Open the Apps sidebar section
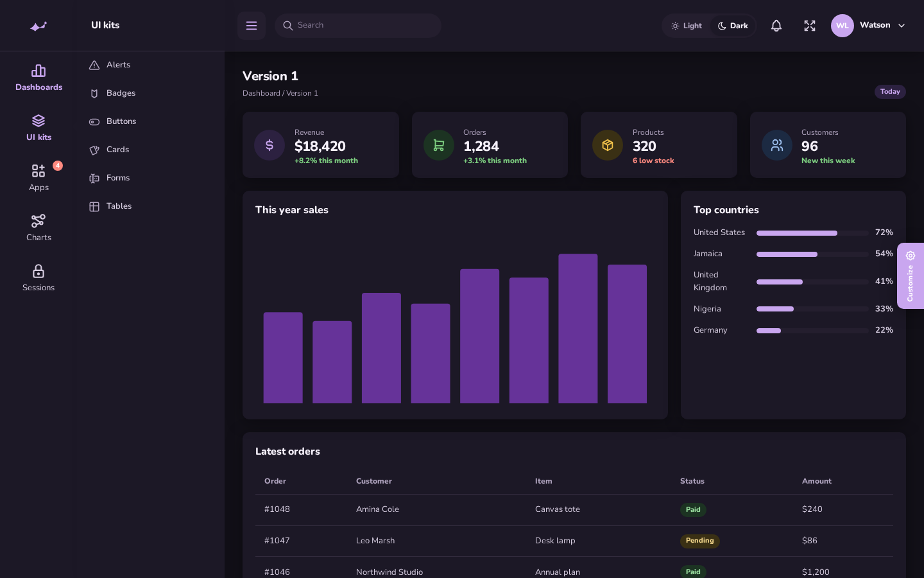The height and width of the screenshot is (578, 924). click(x=38, y=179)
